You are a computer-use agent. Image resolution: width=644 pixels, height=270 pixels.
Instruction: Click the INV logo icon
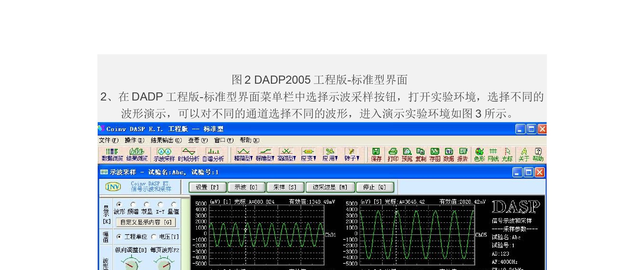click(x=113, y=187)
